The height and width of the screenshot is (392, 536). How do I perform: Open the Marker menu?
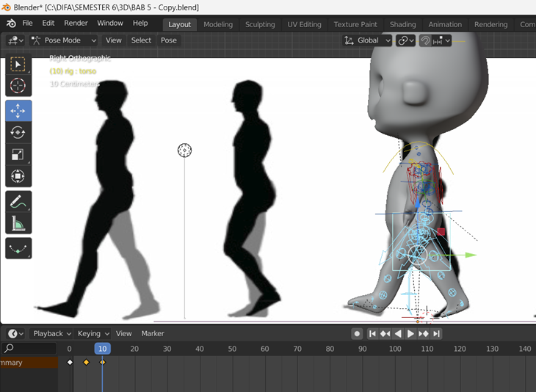pos(153,333)
